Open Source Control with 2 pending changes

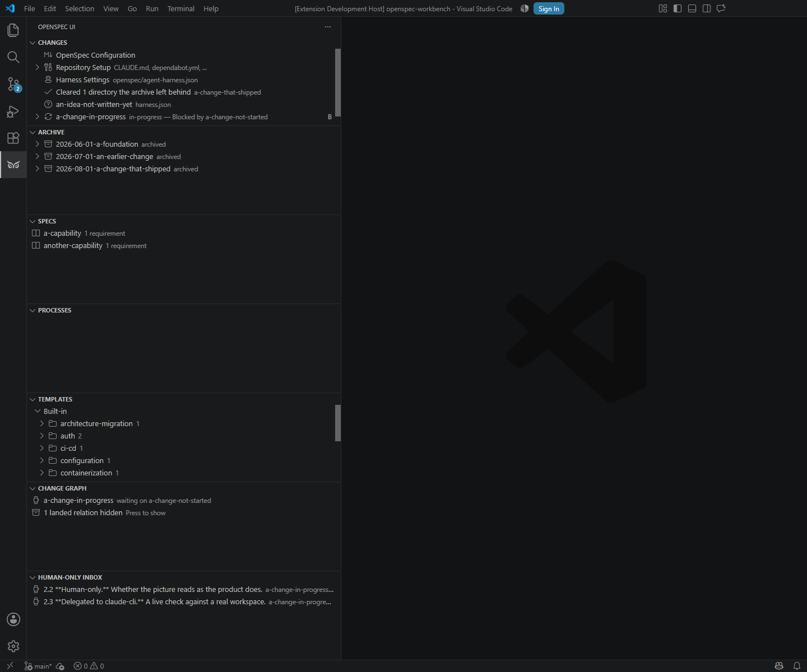[13, 84]
